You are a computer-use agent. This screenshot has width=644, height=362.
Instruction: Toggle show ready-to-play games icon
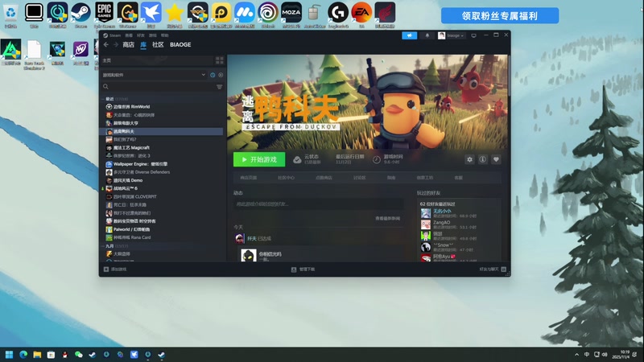coord(221,75)
